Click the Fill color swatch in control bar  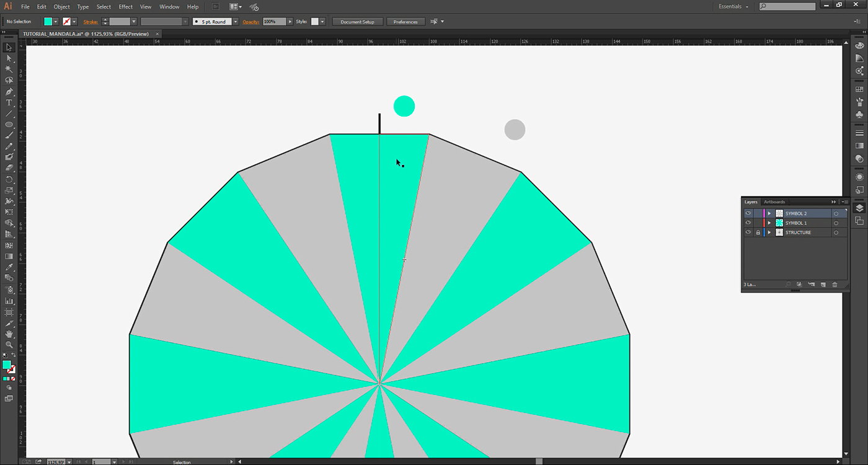(48, 22)
